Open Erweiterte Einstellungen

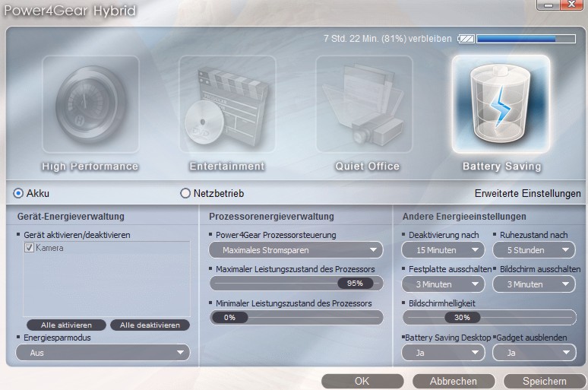coord(528,194)
